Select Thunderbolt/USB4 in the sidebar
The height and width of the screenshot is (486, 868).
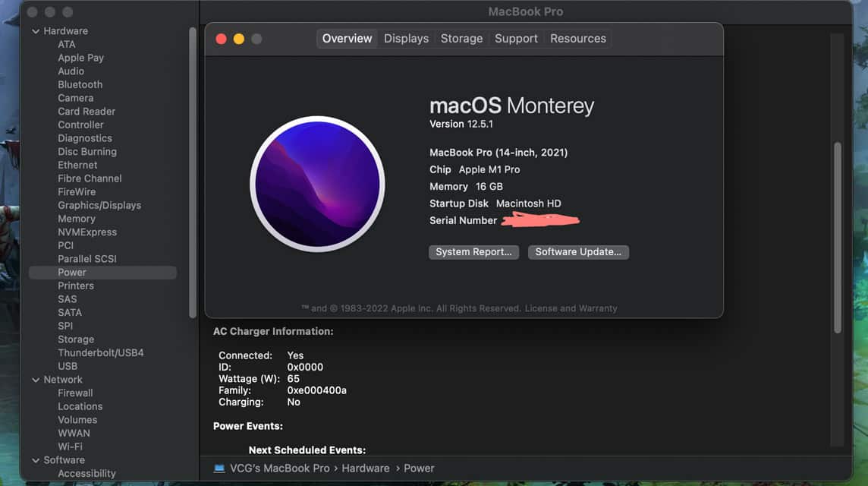coord(101,353)
